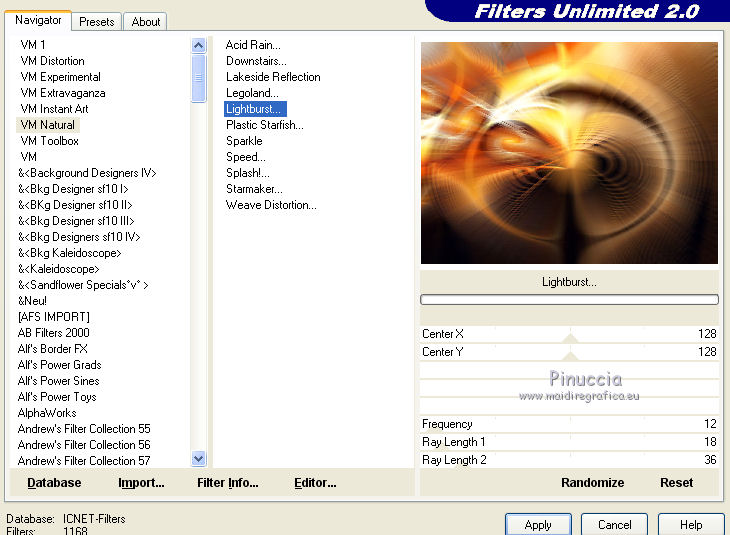730x535 pixels.
Task: Choose the Acid Rain... filter
Action: 253,45
